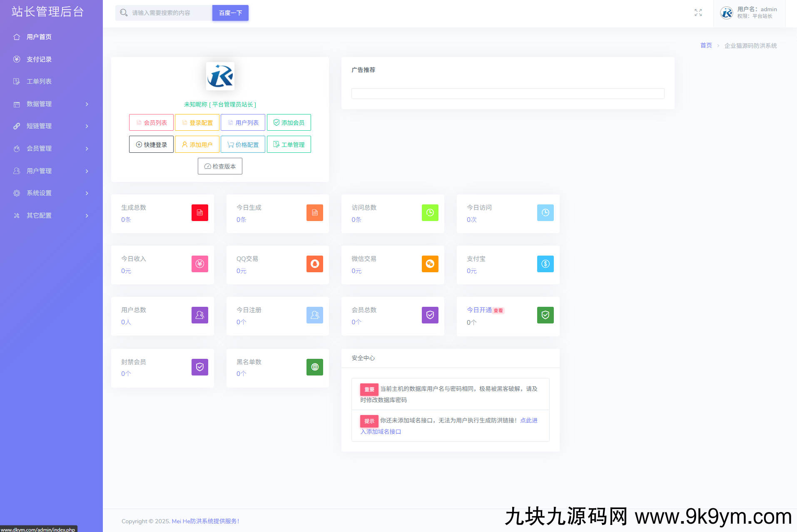Click the 查看 badge next to 今日开通
Viewport: 797px width, 532px height.
point(498,311)
